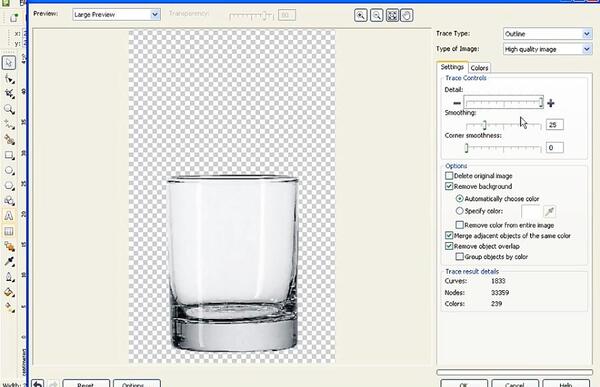Screen dimensions: 600x387
Task: Select Automatically choose color radio button
Action: click(x=460, y=199)
